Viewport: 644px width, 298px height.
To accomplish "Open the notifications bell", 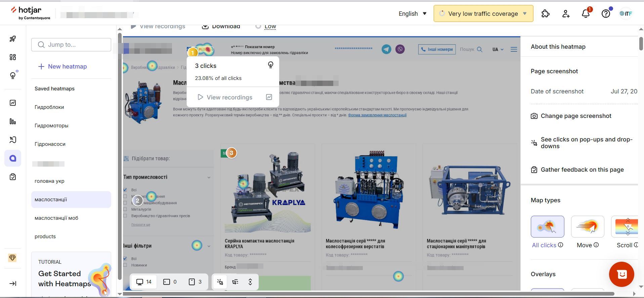I will (x=586, y=13).
